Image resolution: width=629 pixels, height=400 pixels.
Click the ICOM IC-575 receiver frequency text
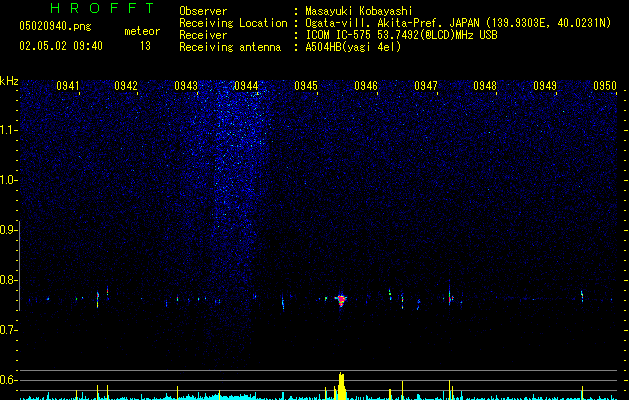click(x=401, y=35)
